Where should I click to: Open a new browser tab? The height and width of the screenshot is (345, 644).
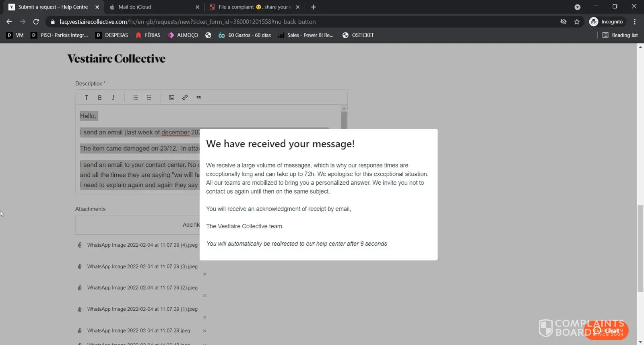tap(314, 7)
